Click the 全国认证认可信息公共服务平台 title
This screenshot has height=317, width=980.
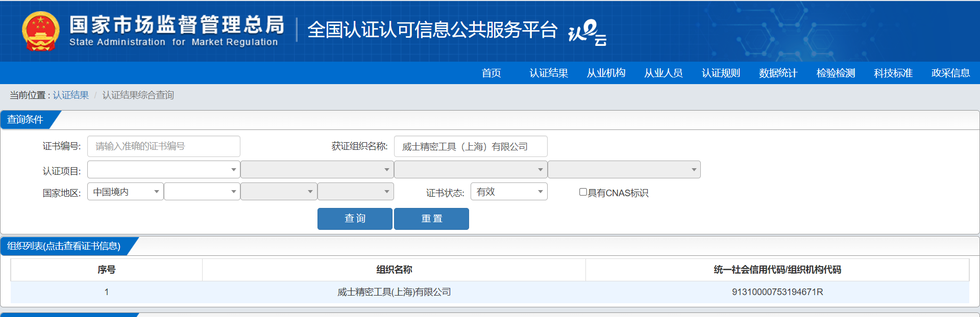tap(432, 30)
